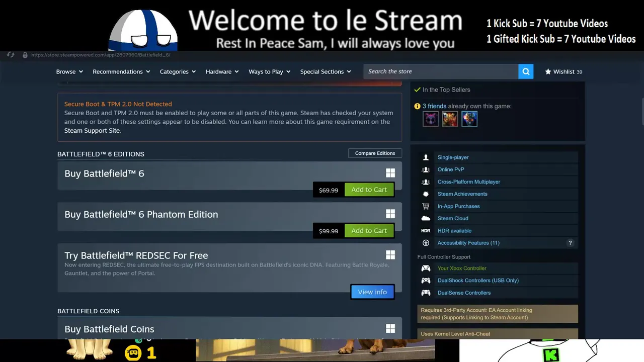
Task: Click the store search input field
Action: (x=441, y=71)
